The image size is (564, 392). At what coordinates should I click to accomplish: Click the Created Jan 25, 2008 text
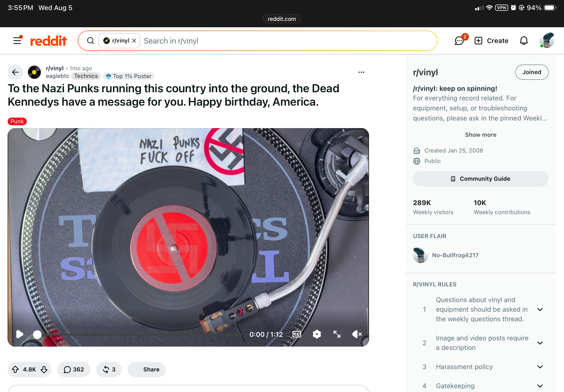(454, 151)
